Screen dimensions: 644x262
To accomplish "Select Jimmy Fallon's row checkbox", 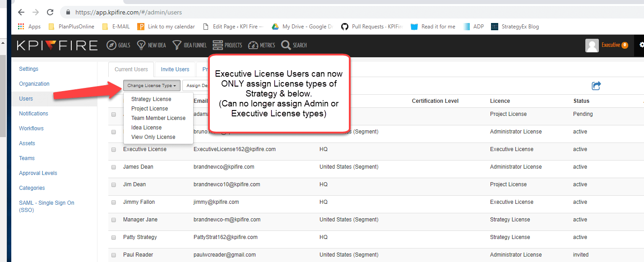I will coord(114,202).
